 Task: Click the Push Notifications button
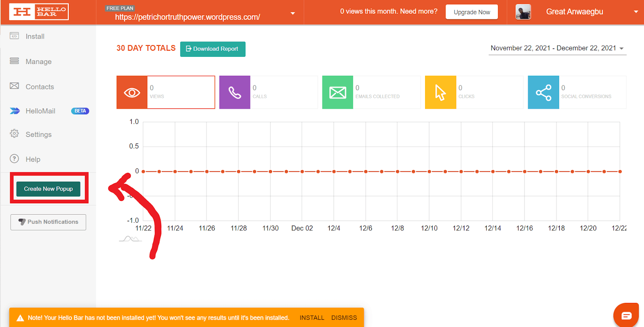pyautogui.click(x=48, y=222)
